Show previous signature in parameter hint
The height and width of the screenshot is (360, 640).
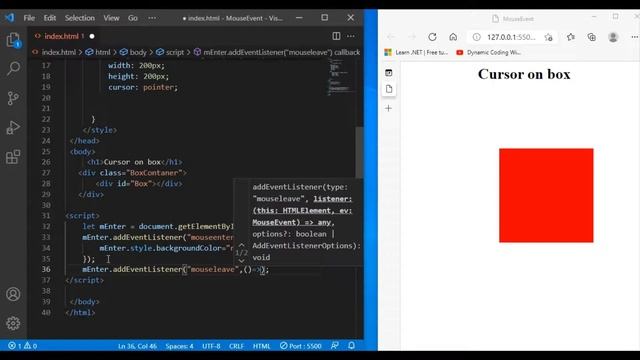pyautogui.click(x=241, y=245)
